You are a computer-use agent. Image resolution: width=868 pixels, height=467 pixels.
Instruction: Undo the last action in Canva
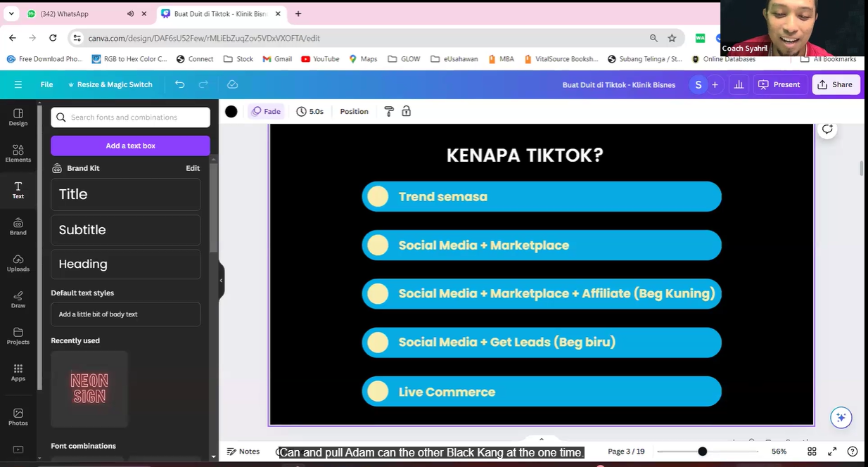coord(180,84)
